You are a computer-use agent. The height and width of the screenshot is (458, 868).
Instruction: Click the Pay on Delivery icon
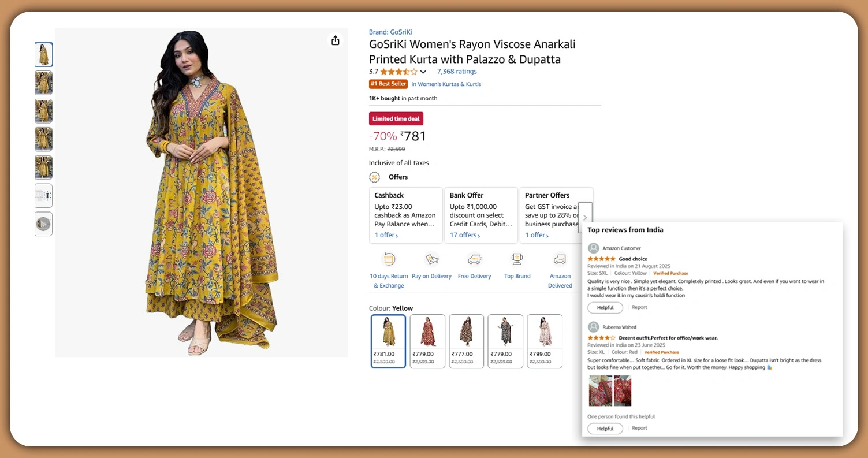pyautogui.click(x=431, y=259)
